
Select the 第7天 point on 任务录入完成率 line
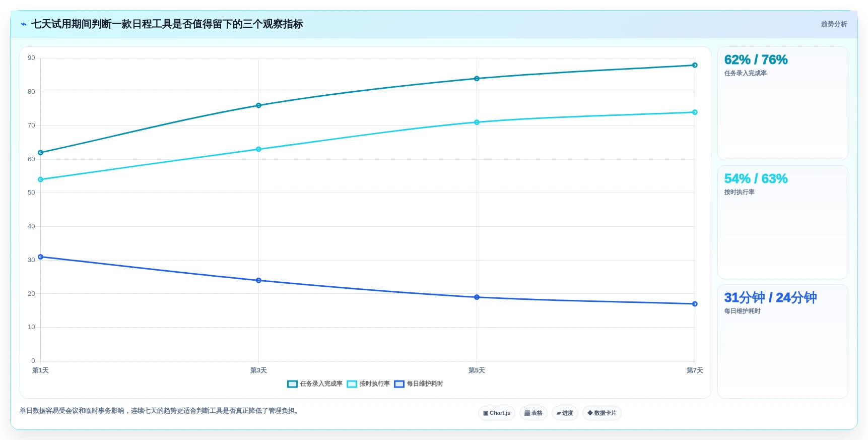[695, 65]
